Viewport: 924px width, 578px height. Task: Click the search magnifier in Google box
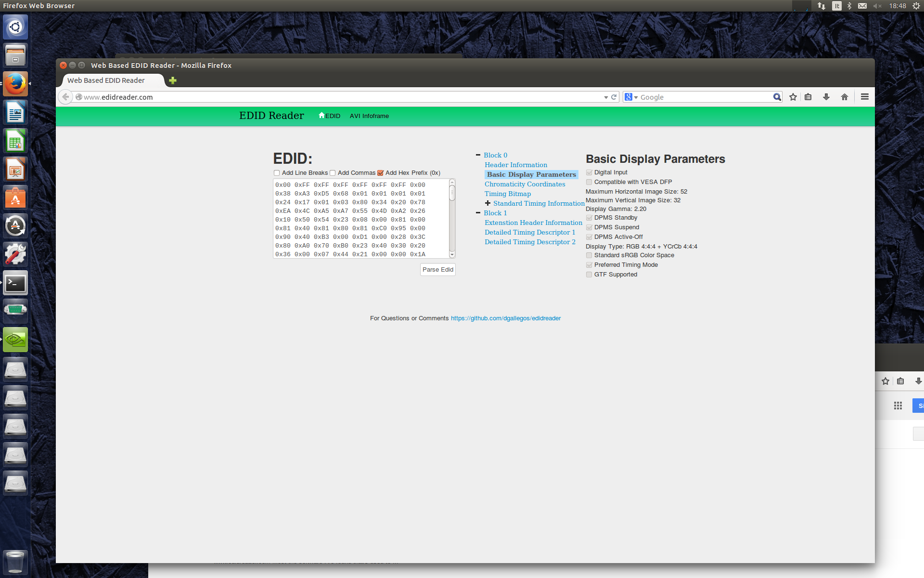[x=777, y=97]
